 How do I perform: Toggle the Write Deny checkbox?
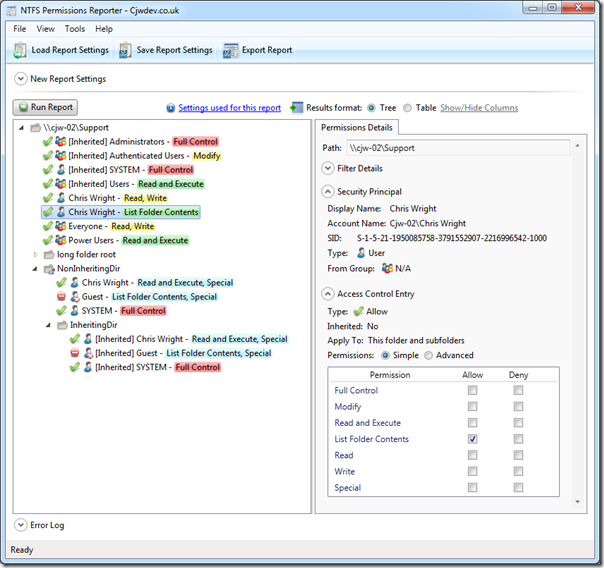(518, 471)
